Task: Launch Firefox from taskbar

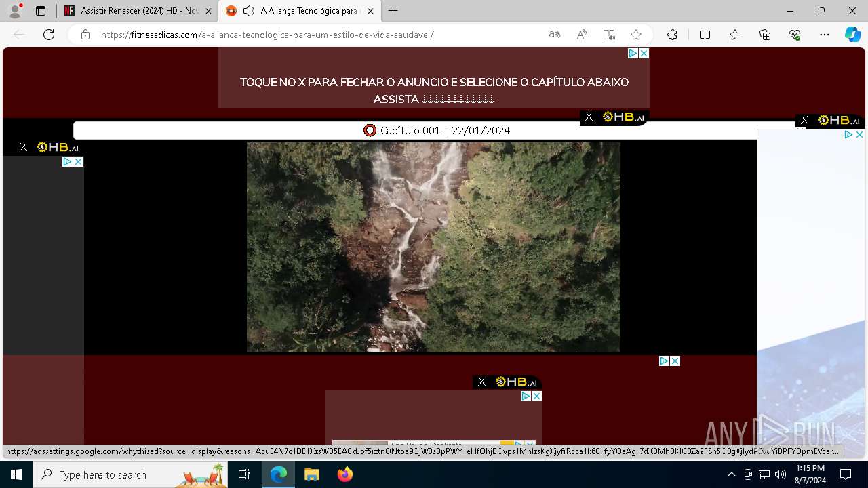Action: tap(345, 474)
